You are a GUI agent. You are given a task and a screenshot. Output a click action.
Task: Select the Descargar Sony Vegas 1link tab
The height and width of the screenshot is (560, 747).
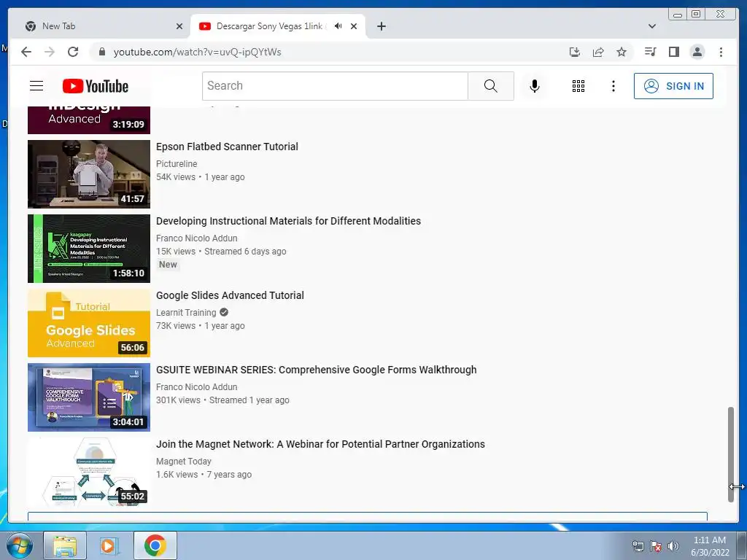(269, 26)
